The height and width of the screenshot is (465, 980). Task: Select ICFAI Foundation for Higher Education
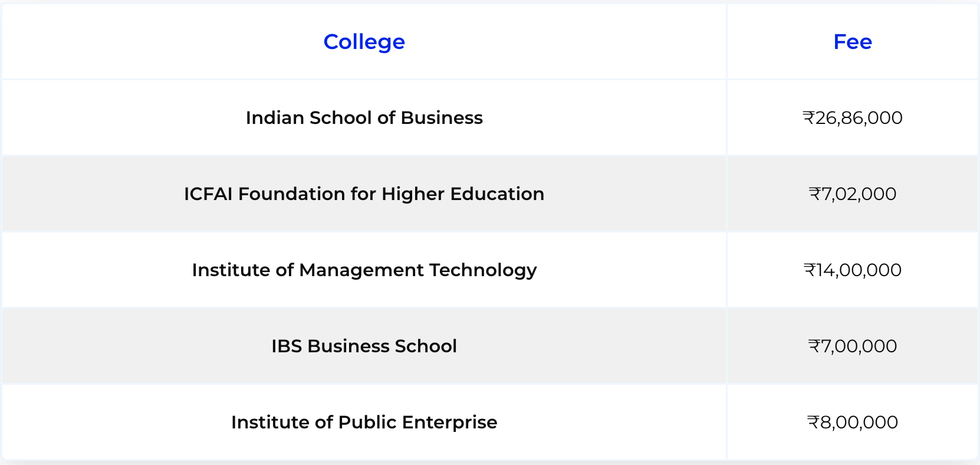(364, 194)
